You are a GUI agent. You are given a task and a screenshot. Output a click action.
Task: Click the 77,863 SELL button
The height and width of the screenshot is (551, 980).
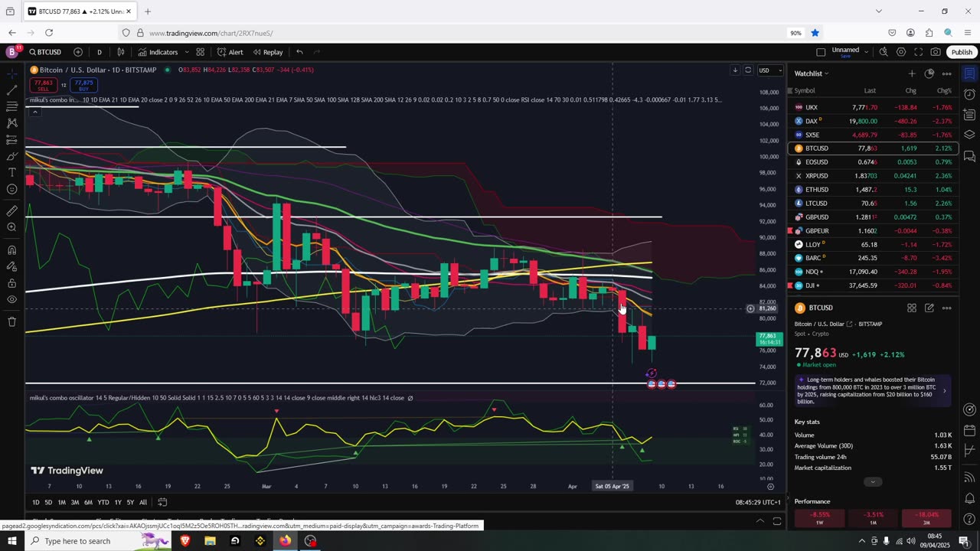click(44, 85)
